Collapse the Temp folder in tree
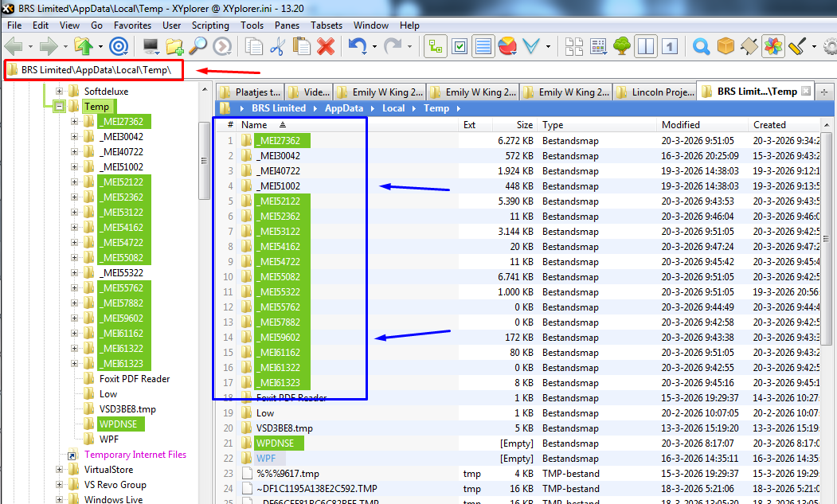 pos(59,107)
